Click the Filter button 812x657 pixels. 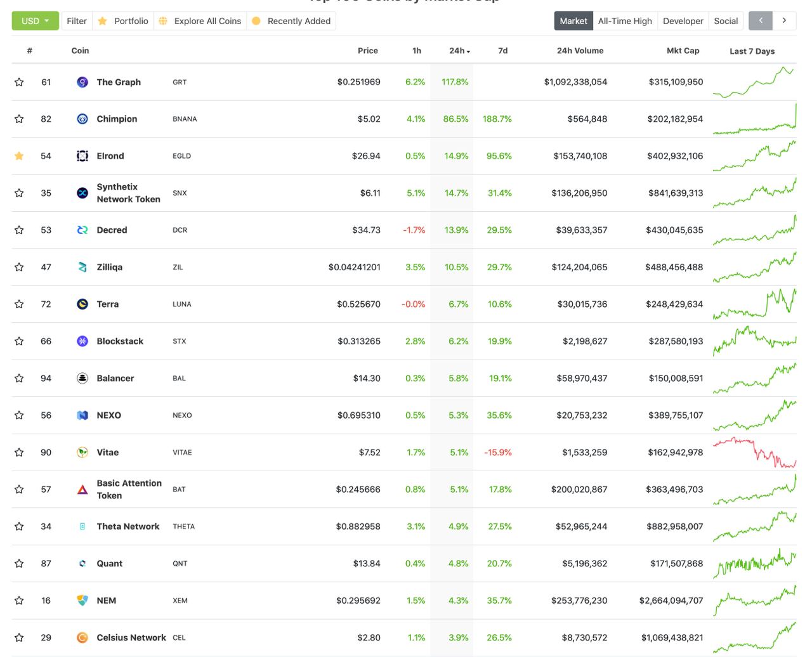pyautogui.click(x=77, y=21)
